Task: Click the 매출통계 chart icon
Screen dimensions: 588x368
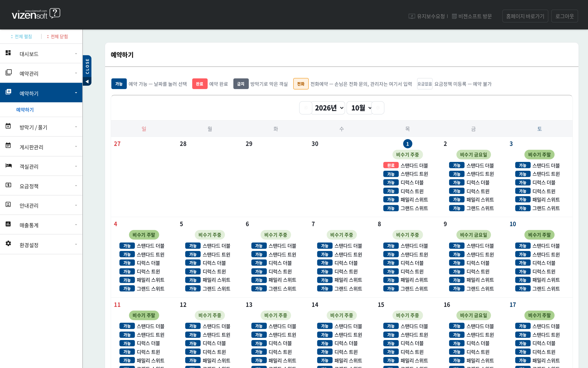Action: coord(8,224)
